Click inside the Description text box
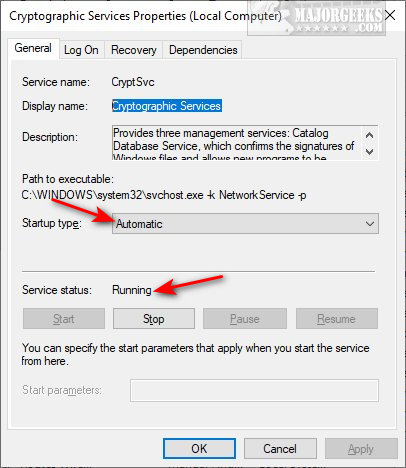The height and width of the screenshot is (468, 406). 237,143
